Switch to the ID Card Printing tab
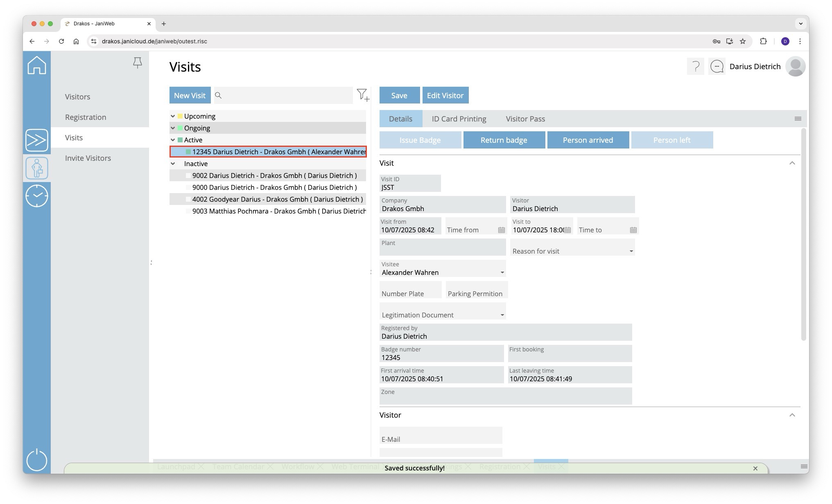The width and height of the screenshot is (832, 504). point(459,119)
